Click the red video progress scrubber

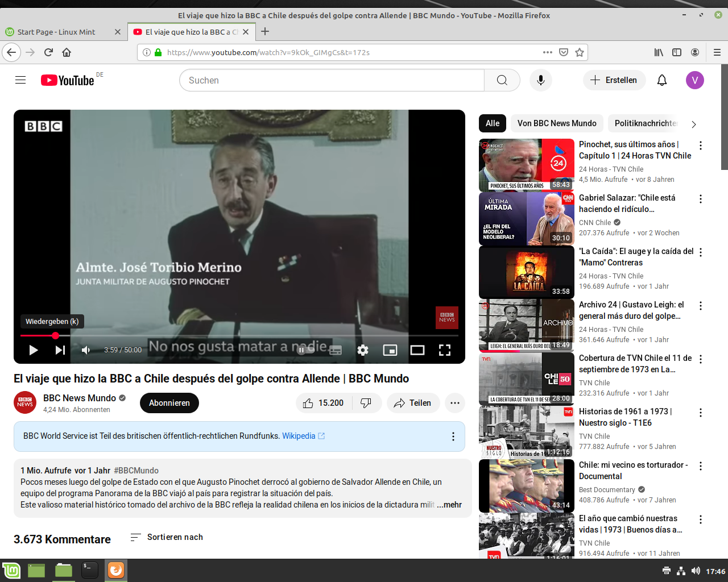[x=55, y=335]
